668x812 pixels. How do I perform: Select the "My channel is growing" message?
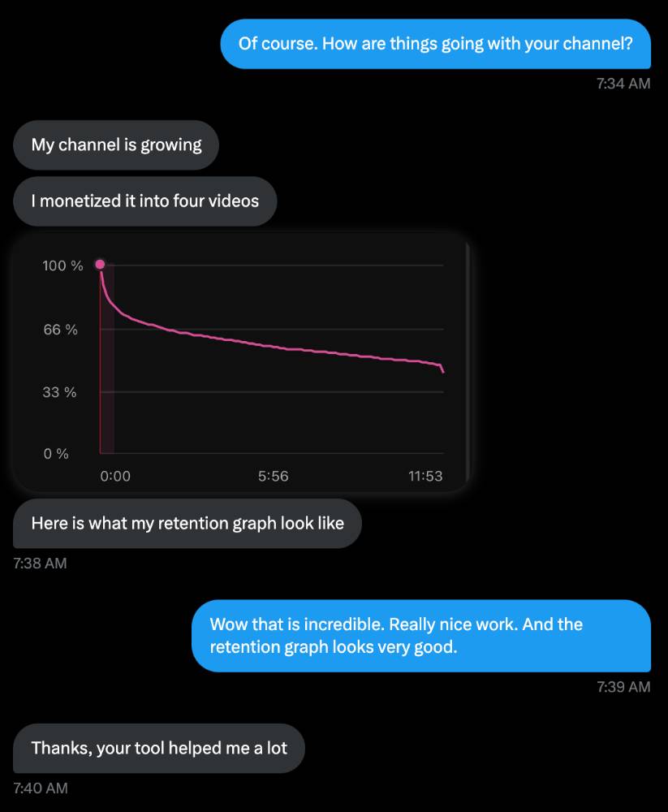(x=116, y=145)
